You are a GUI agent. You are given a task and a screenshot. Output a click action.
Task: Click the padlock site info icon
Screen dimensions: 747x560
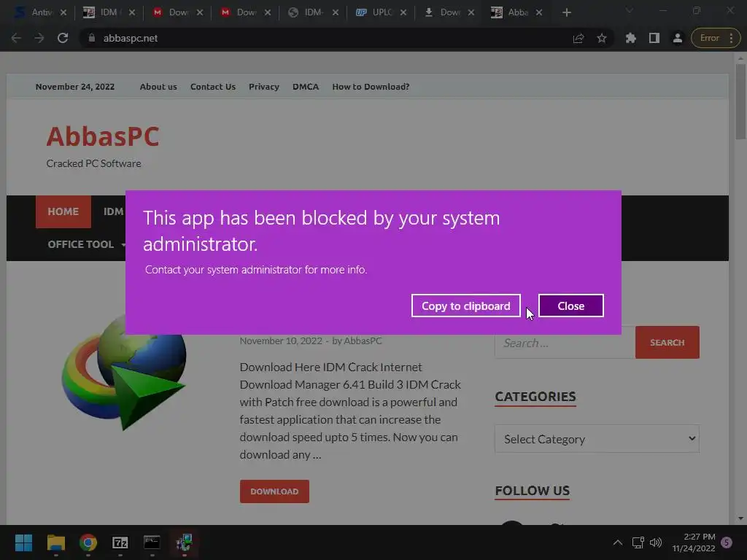(x=91, y=38)
